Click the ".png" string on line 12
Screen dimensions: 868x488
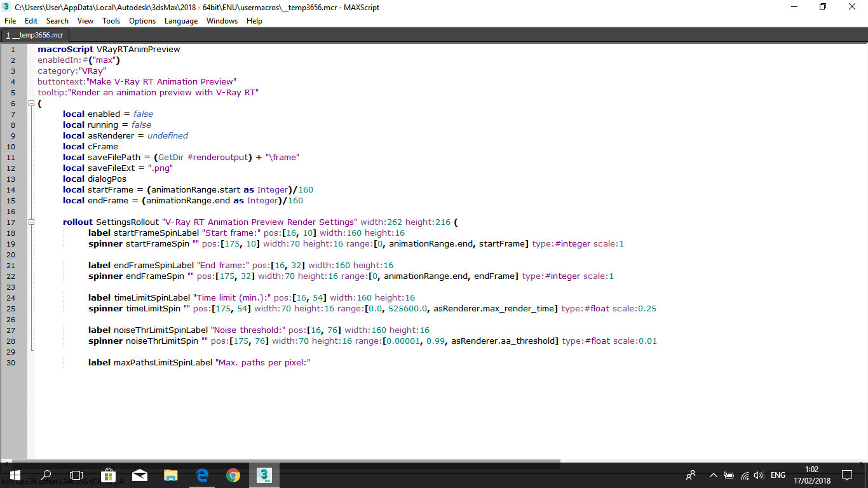(x=160, y=168)
